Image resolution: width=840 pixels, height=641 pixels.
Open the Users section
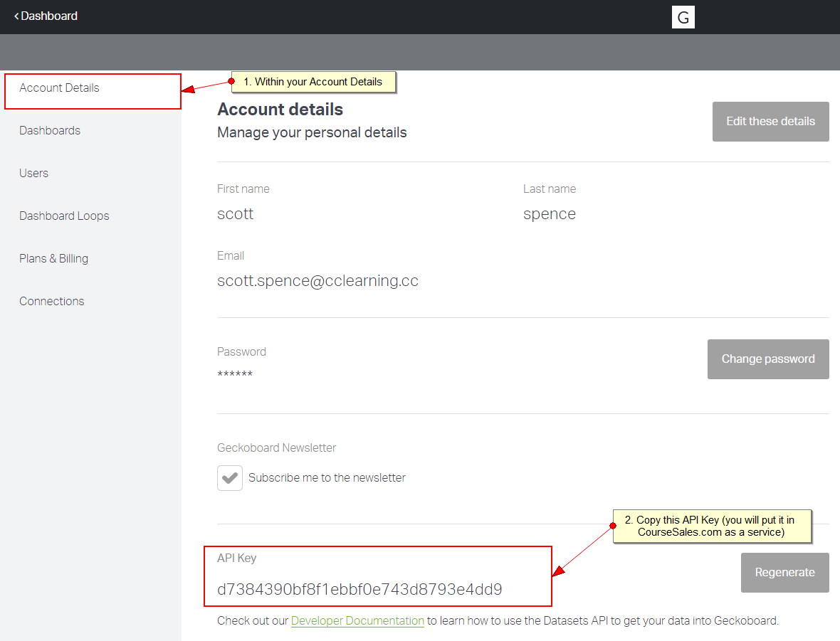click(34, 174)
